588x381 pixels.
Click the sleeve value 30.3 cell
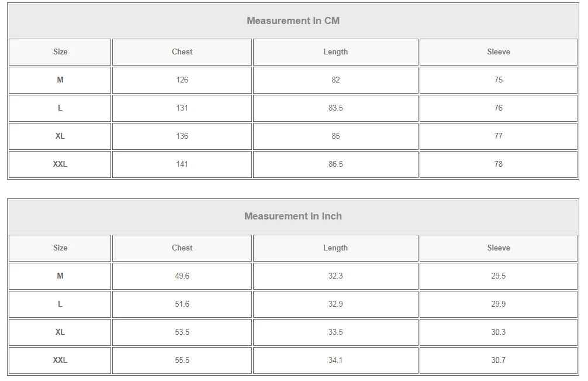[x=498, y=332]
